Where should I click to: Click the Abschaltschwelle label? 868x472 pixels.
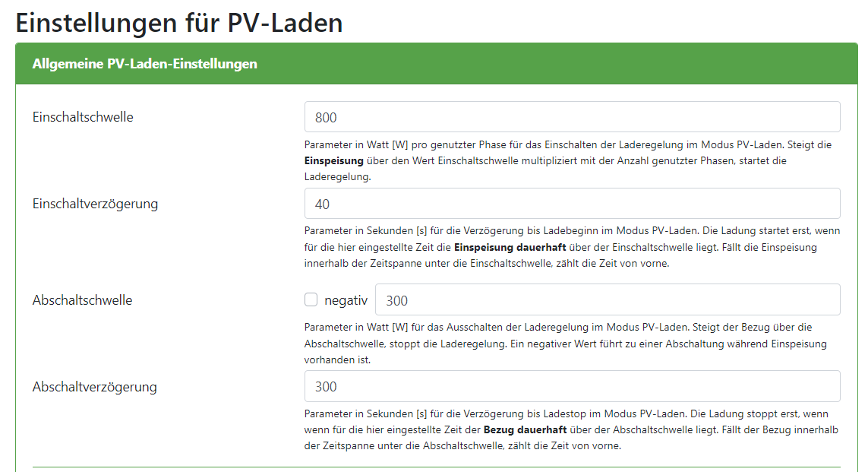click(x=82, y=300)
